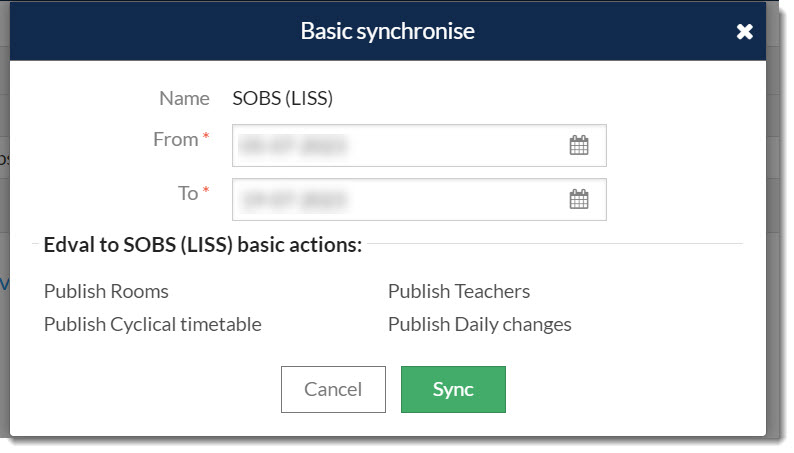Select the Publish Daily changes action
This screenshot has height=453, width=794.
(480, 324)
